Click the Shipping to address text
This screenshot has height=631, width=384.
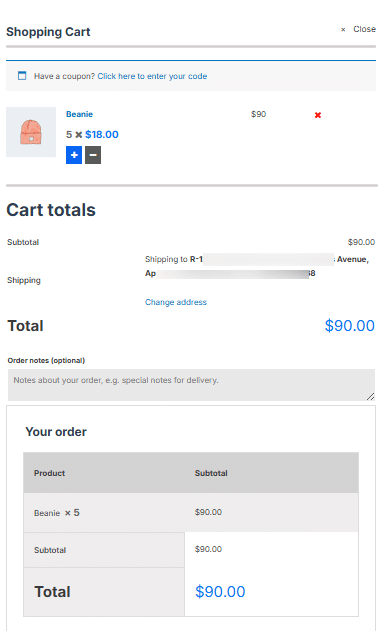point(258,266)
